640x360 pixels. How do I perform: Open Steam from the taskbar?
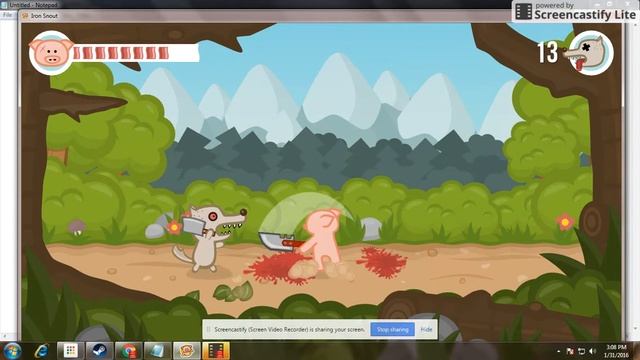point(99,351)
